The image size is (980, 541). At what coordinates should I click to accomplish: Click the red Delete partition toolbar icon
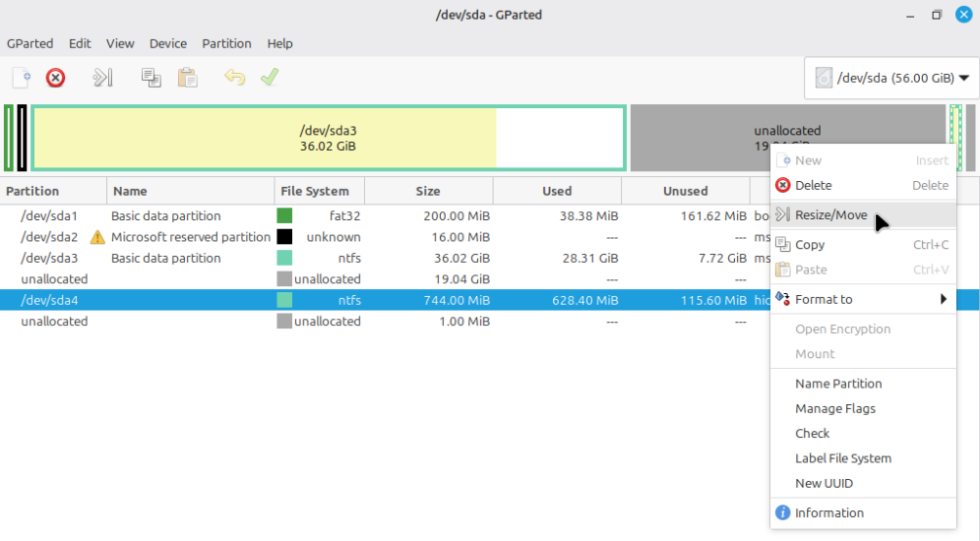tap(56, 78)
